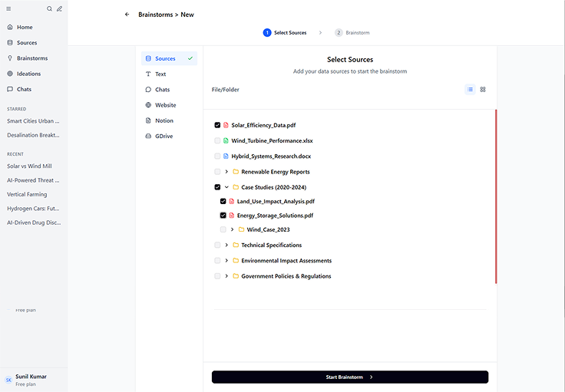This screenshot has height=392, width=565.
Task: Open recent item Solar vs Wind Mill
Action: [29, 166]
